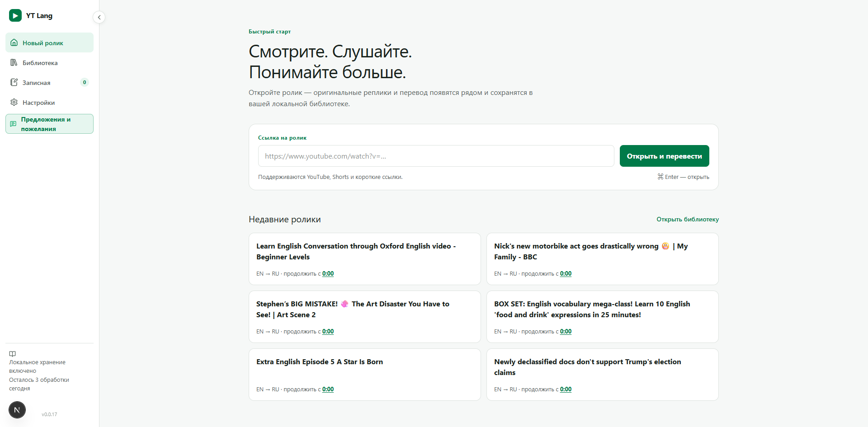Image resolution: width=868 pixels, height=427 pixels.
Task: Click 0:00 on Stephen's BIG MISTAKE card
Action: point(328,332)
